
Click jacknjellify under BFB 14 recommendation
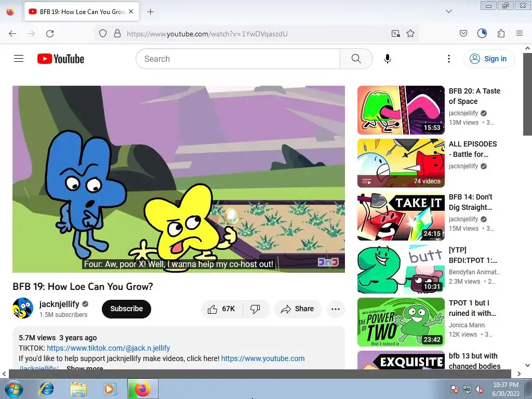tap(463, 219)
